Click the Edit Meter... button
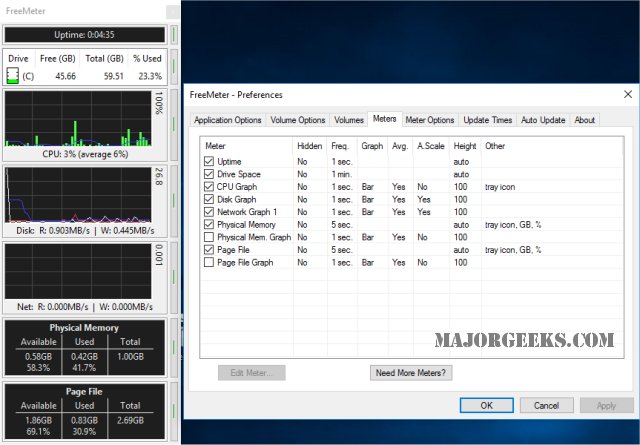The height and width of the screenshot is (445, 640). 251,373
